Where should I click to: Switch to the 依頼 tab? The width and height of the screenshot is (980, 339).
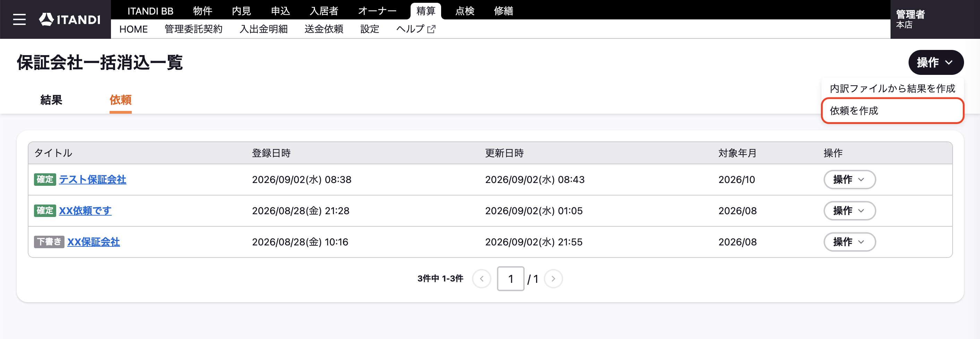121,100
